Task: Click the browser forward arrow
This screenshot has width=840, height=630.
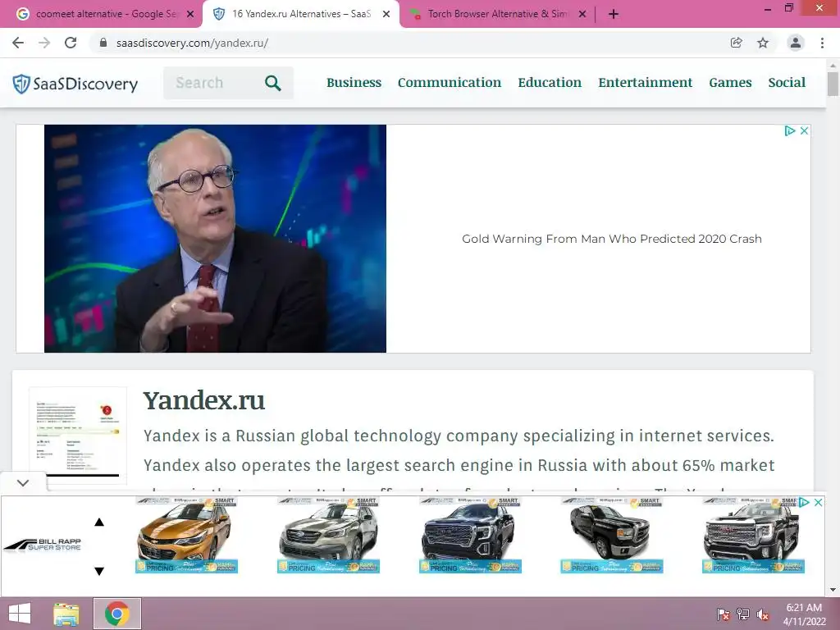Action: tap(44, 43)
